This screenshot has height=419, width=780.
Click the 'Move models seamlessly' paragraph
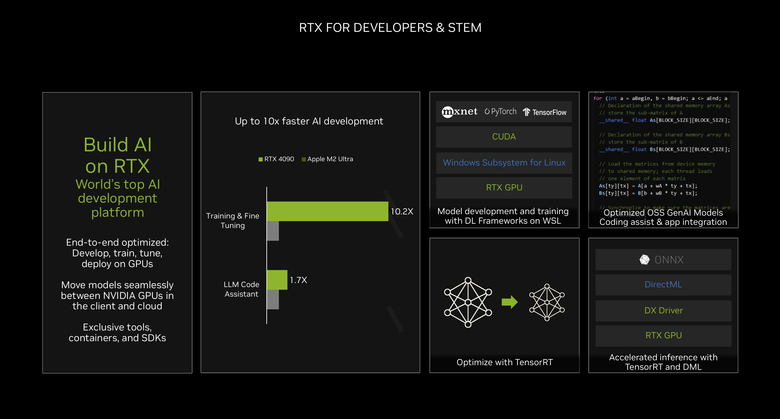pos(117,296)
